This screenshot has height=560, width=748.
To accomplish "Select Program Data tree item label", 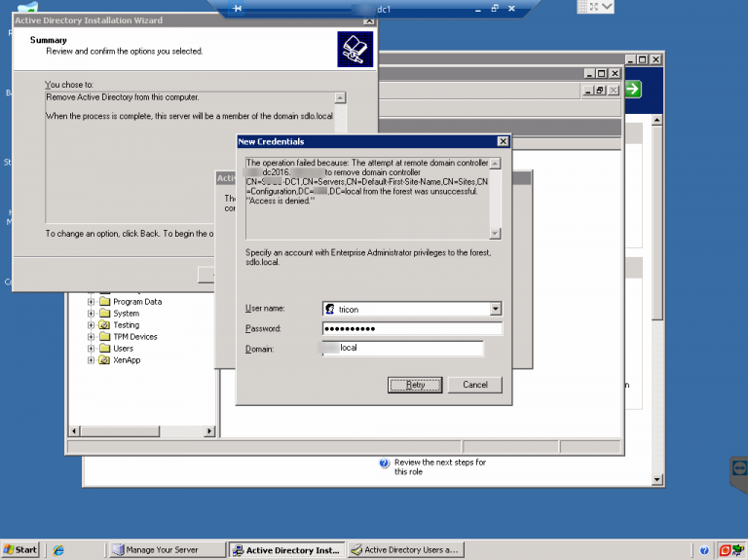I will [x=137, y=302].
